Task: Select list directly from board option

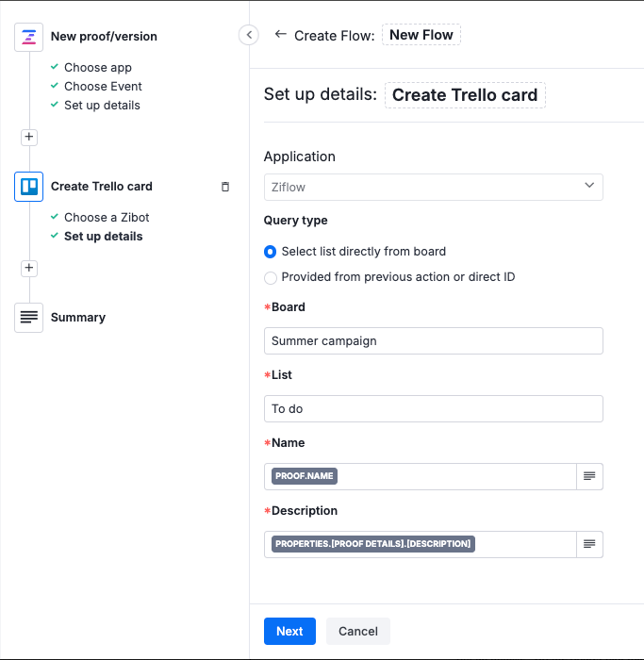Action: point(271,252)
